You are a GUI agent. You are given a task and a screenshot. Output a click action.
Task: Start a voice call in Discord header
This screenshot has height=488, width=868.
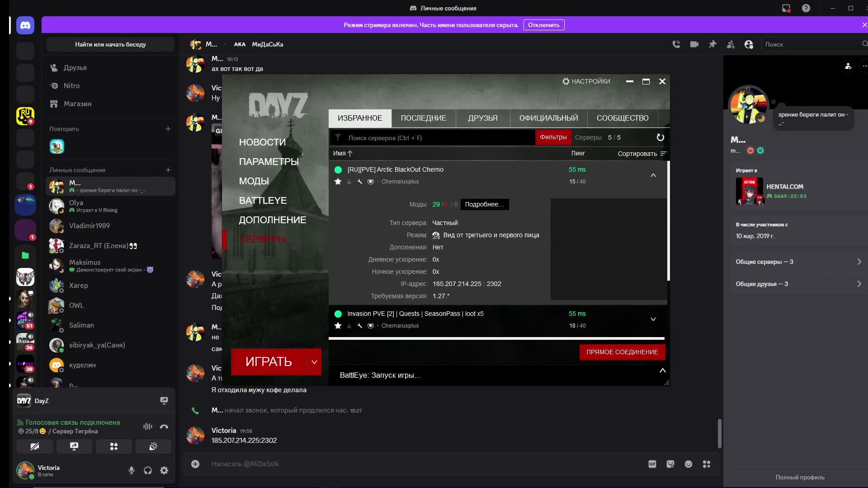point(676,44)
